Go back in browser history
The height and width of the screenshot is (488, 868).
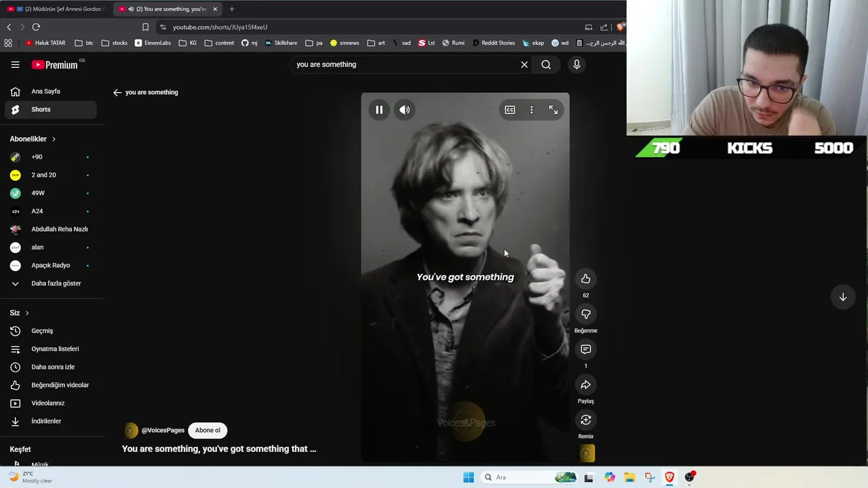(x=9, y=27)
